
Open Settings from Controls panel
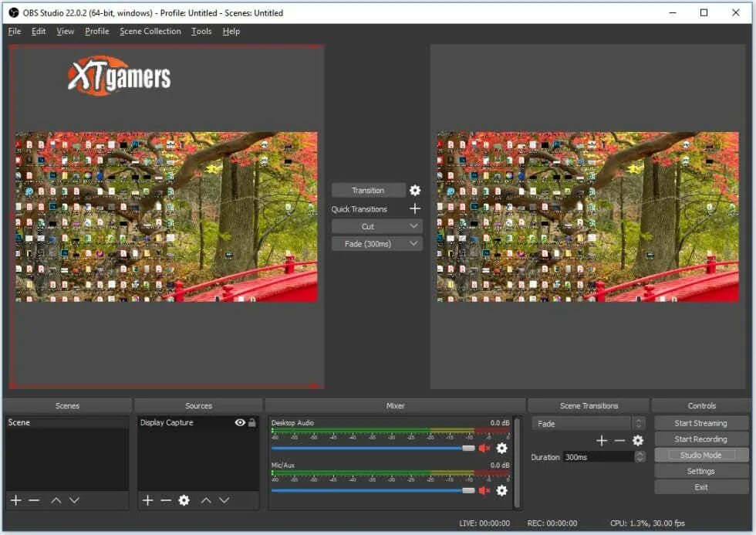701,471
